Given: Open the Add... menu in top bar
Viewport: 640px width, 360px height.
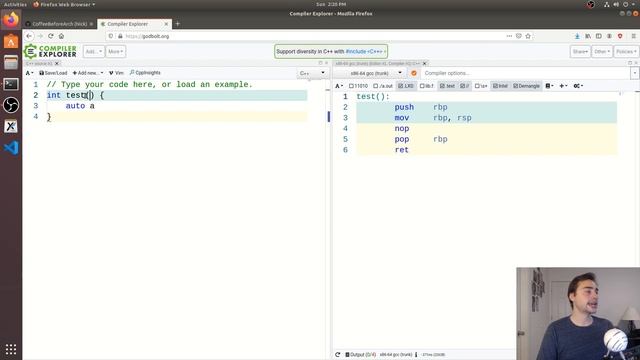Looking at the screenshot, I should coord(93,51).
